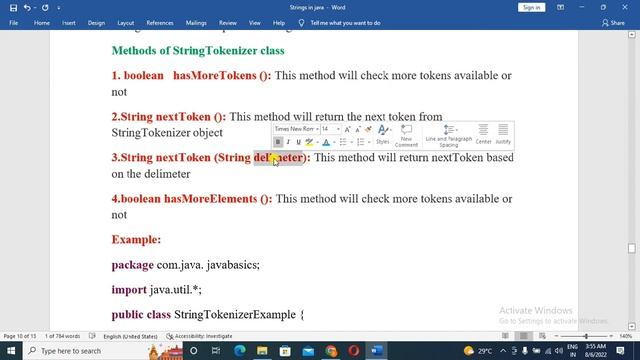Open the Windows Start menu
Screen dimensions: 640x360
(11, 351)
